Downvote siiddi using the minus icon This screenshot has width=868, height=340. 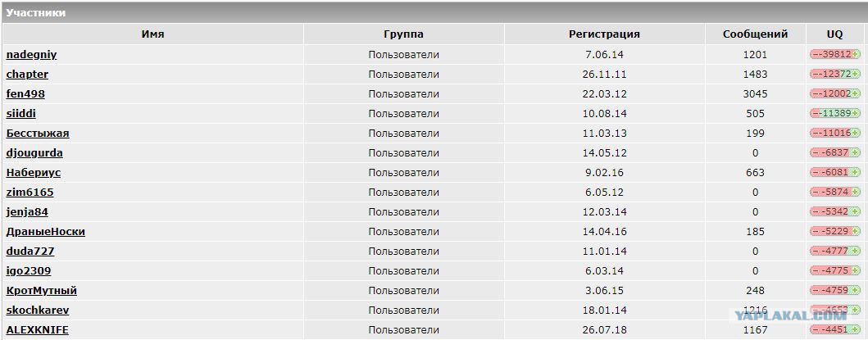[x=814, y=114]
